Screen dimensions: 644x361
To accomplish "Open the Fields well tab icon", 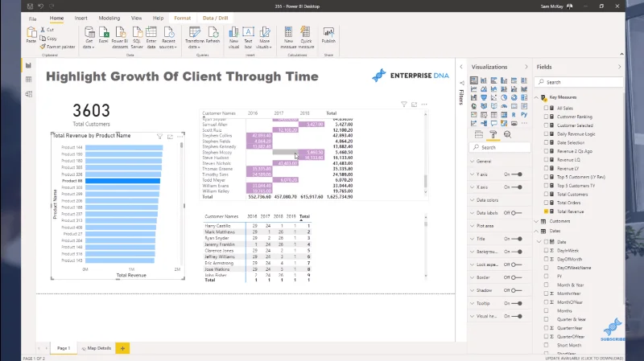I will click(479, 134).
